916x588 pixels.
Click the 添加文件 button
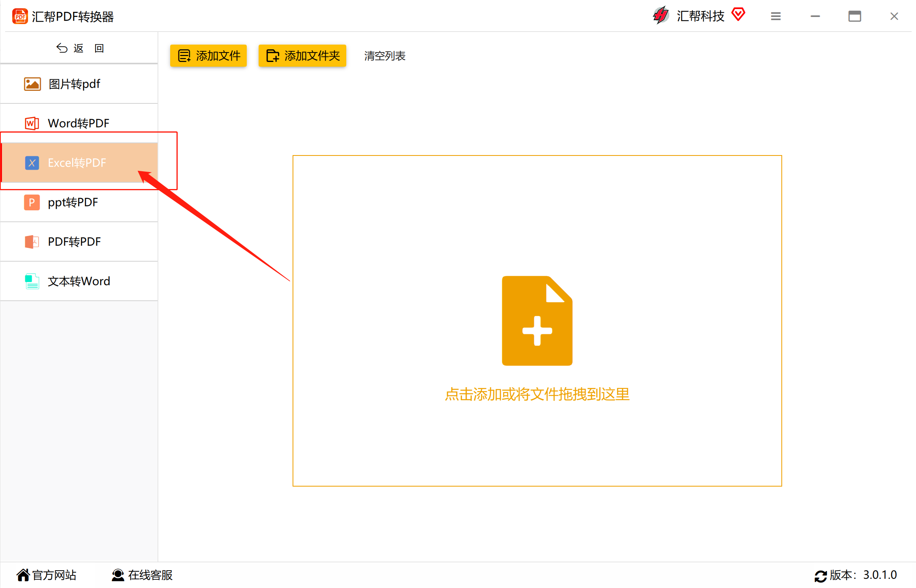pos(208,56)
